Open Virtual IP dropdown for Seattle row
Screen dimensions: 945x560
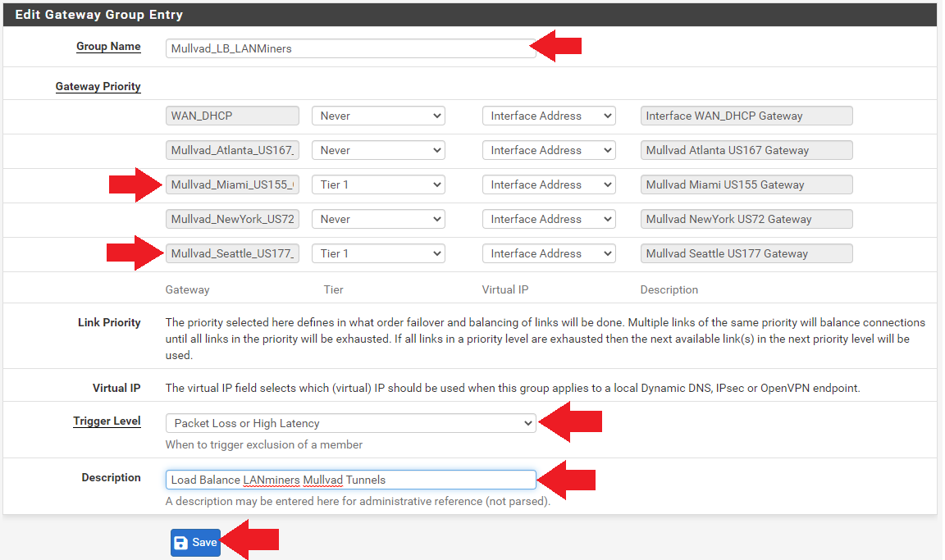click(x=549, y=253)
